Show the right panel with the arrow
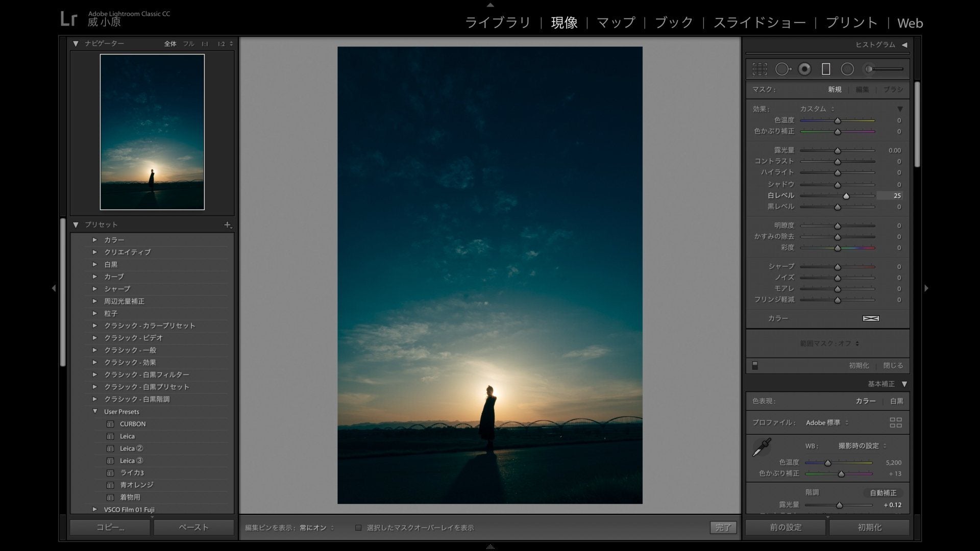 926,288
